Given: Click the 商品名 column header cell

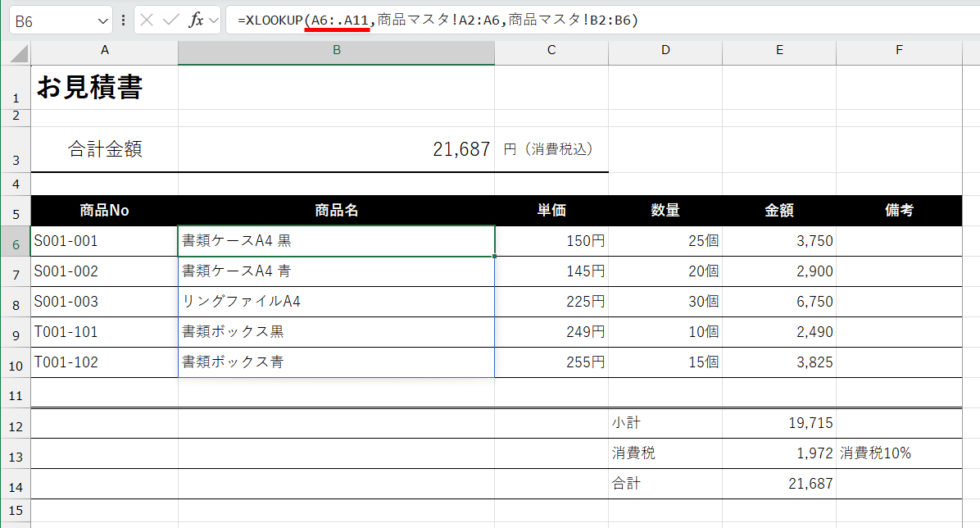Looking at the screenshot, I should tap(336, 210).
